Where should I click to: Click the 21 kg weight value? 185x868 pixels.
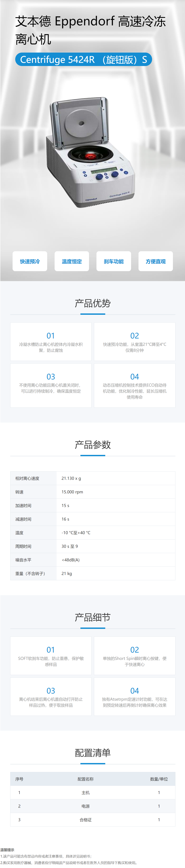point(67,573)
